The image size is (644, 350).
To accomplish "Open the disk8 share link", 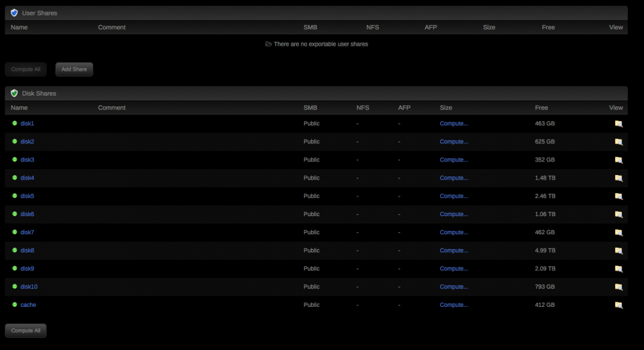I will (27, 250).
